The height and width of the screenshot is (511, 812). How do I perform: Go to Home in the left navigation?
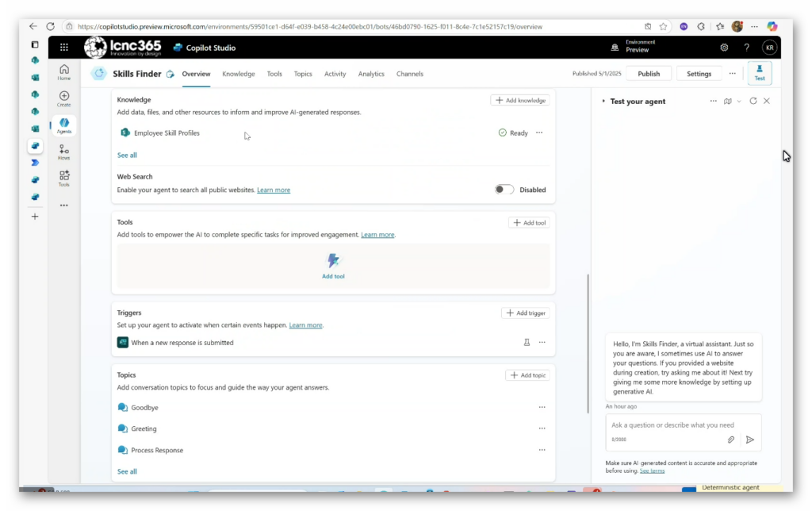tap(63, 72)
